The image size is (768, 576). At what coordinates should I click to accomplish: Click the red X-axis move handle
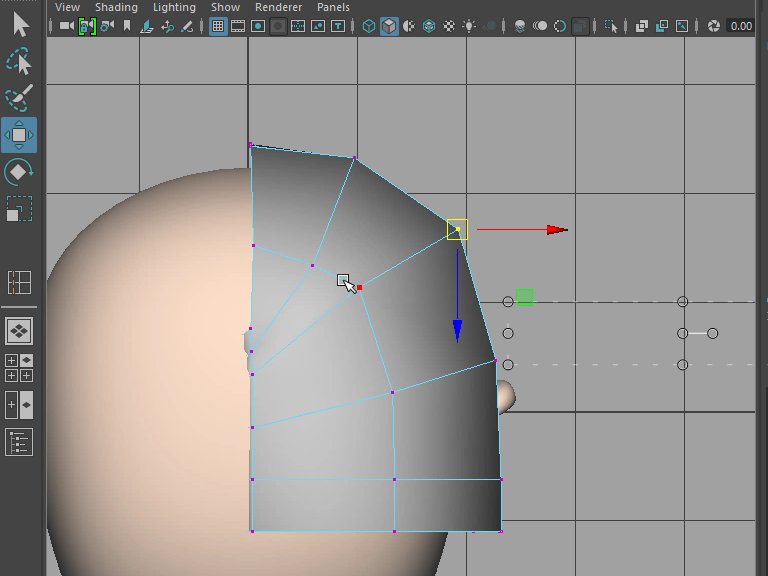(x=557, y=230)
